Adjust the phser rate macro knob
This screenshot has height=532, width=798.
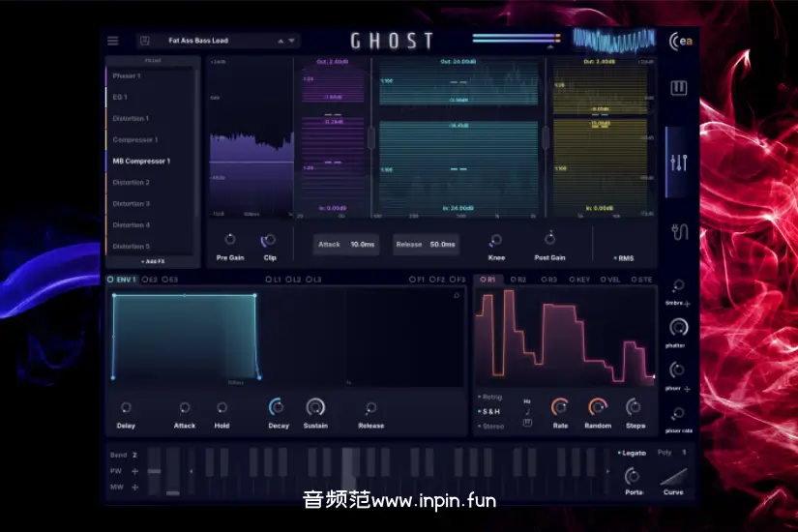click(x=678, y=414)
